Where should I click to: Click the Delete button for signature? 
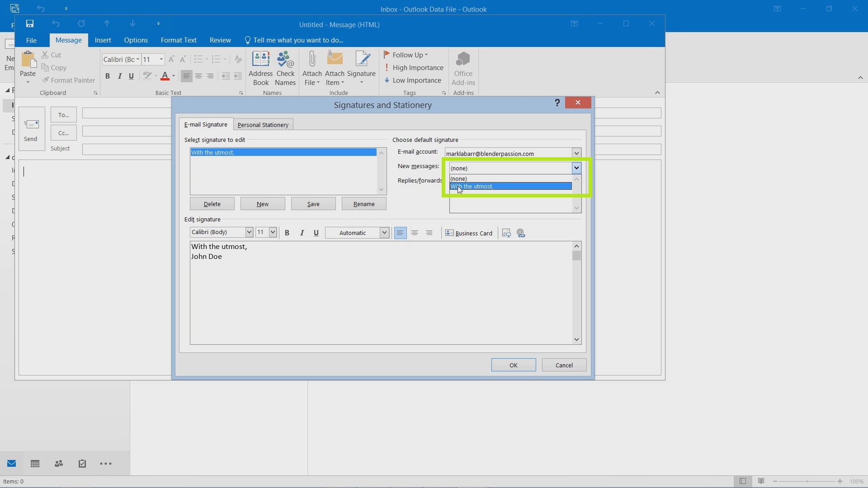click(x=212, y=204)
